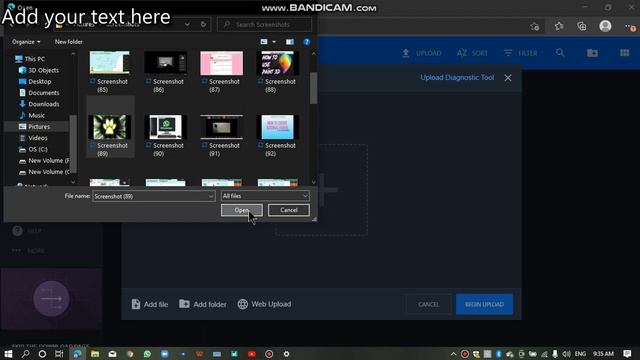The width and height of the screenshot is (640, 360).
Task: Open the Mail app from taskbar
Action: pos(112,353)
